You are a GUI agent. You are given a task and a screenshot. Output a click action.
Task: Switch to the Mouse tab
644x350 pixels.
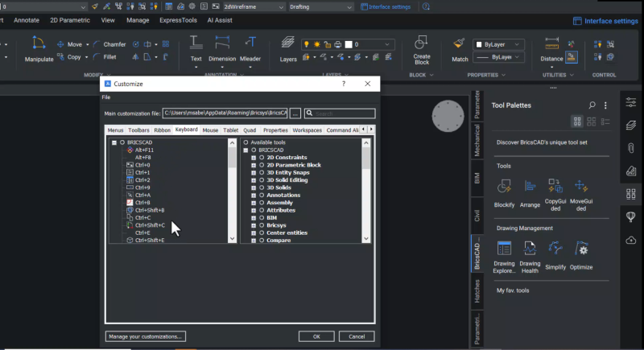pyautogui.click(x=210, y=130)
